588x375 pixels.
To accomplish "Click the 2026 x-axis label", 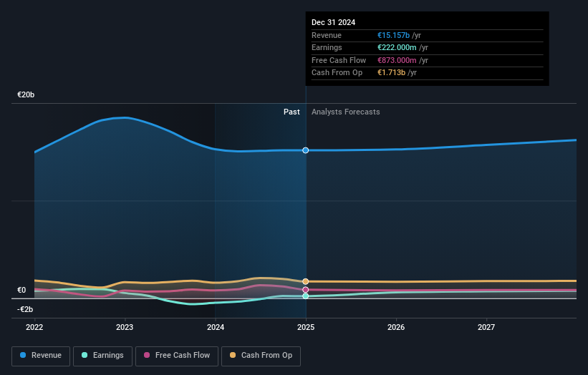I will point(396,327).
